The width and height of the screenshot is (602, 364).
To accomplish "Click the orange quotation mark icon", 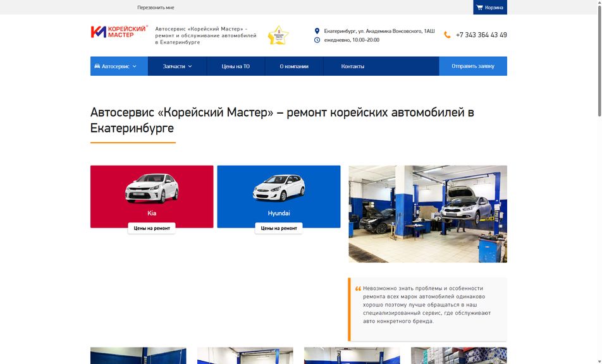I will click(x=358, y=288).
